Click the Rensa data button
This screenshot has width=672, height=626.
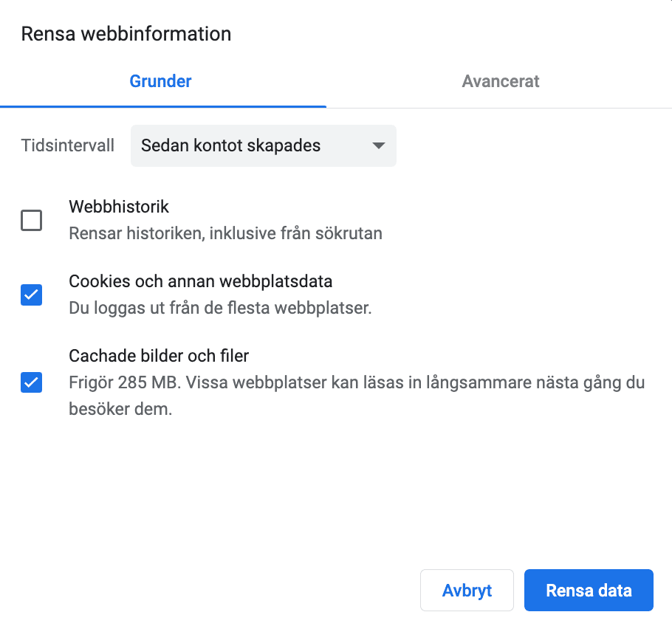(589, 590)
